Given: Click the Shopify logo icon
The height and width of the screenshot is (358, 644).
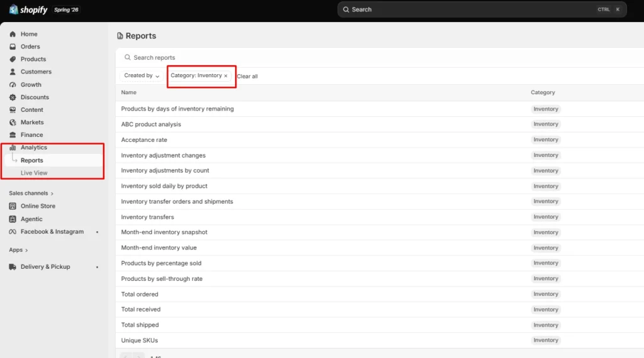Looking at the screenshot, I should (x=14, y=9).
